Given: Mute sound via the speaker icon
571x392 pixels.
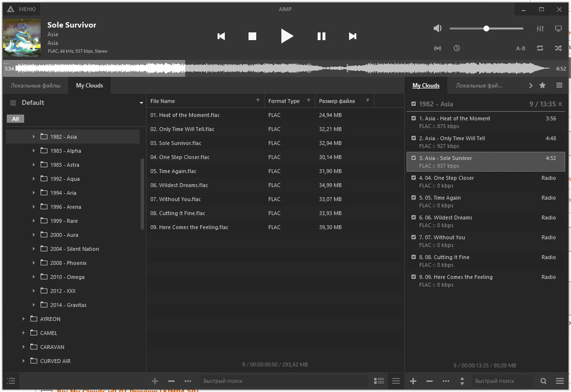Looking at the screenshot, I should (x=438, y=29).
